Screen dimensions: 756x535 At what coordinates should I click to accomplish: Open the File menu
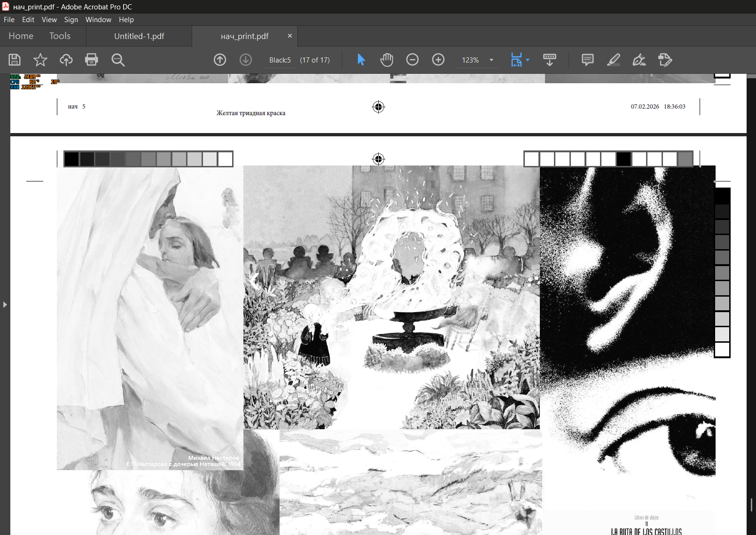click(x=9, y=20)
